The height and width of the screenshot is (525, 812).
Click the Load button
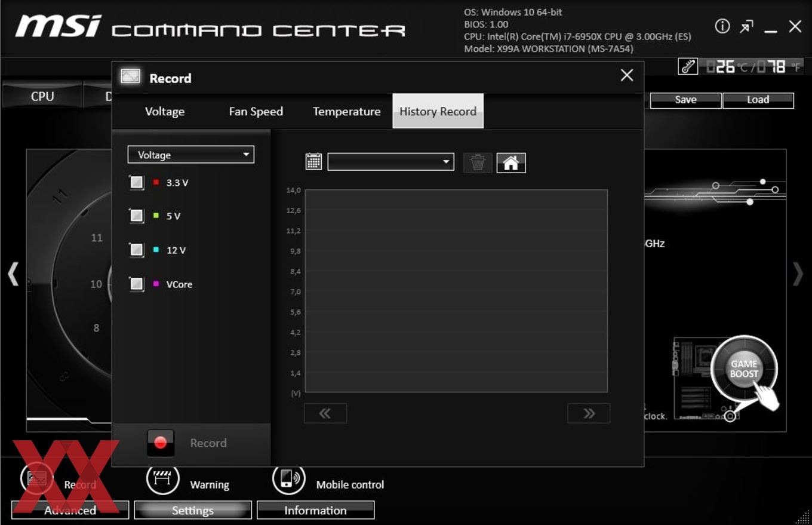click(758, 100)
